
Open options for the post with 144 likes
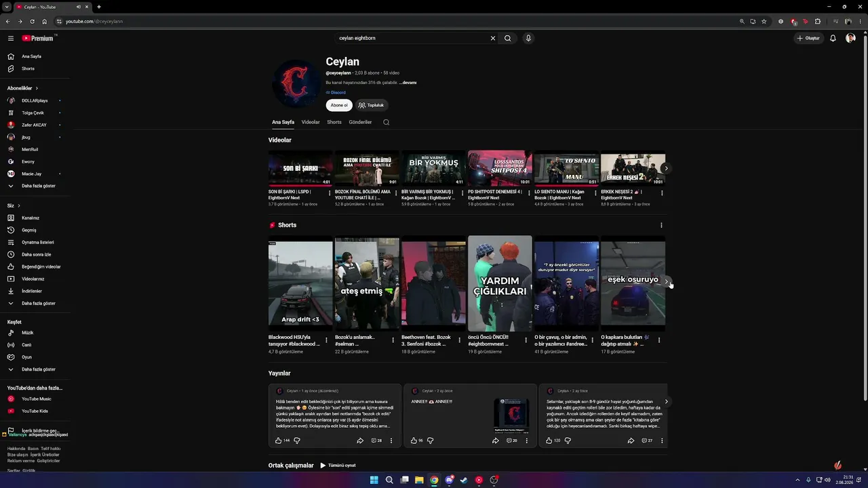point(391,441)
